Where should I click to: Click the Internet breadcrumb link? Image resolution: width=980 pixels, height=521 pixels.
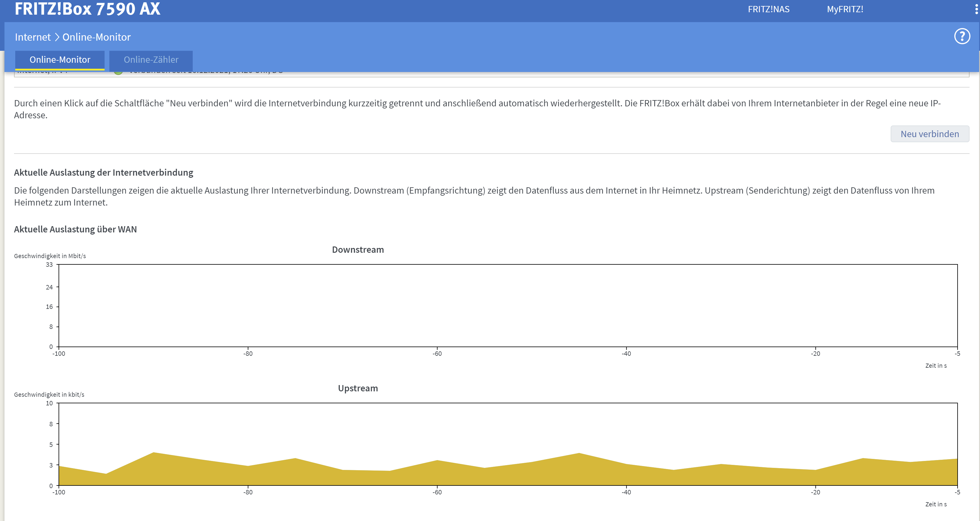point(33,37)
